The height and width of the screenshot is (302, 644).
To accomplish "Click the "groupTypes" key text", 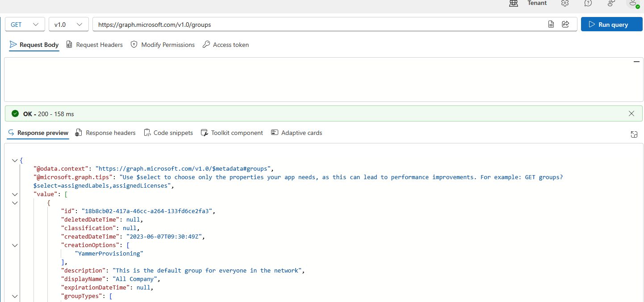I will tap(82, 296).
